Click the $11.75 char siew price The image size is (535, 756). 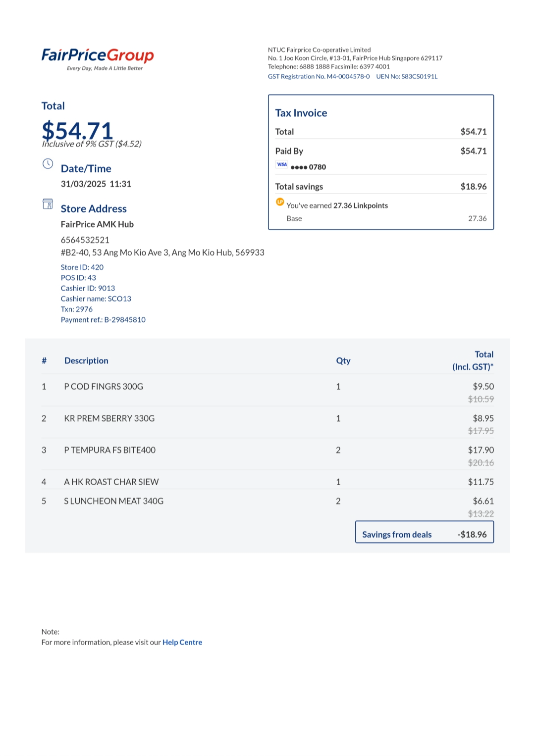(x=481, y=482)
